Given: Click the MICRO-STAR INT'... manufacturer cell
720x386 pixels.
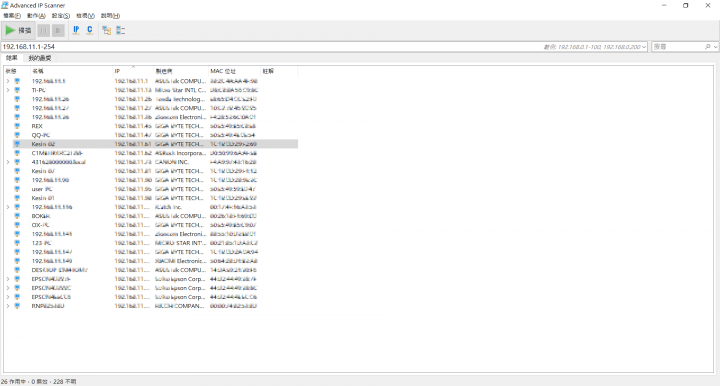Looking at the screenshot, I should tap(180, 243).
